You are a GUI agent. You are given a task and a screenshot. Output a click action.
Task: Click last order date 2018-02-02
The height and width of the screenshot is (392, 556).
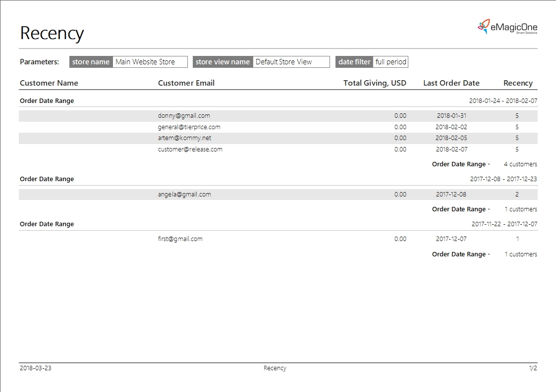pos(451,127)
